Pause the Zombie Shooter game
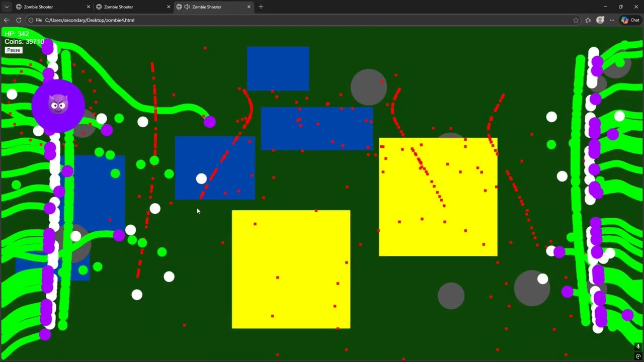 (14, 50)
